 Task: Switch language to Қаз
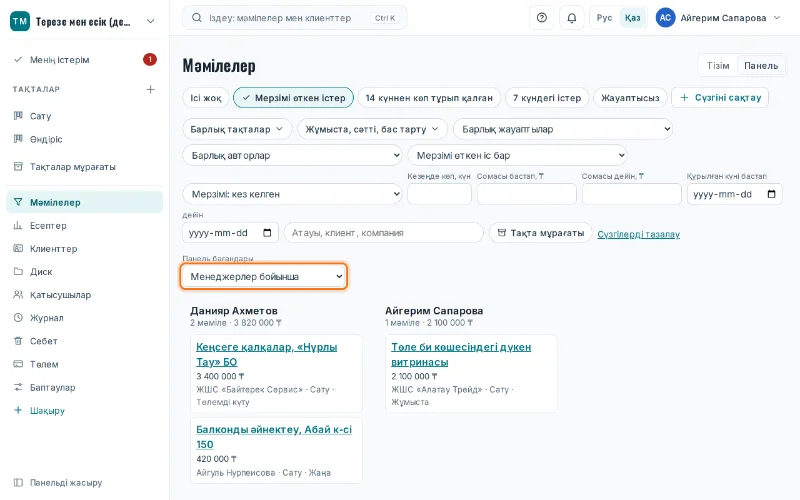[633, 18]
